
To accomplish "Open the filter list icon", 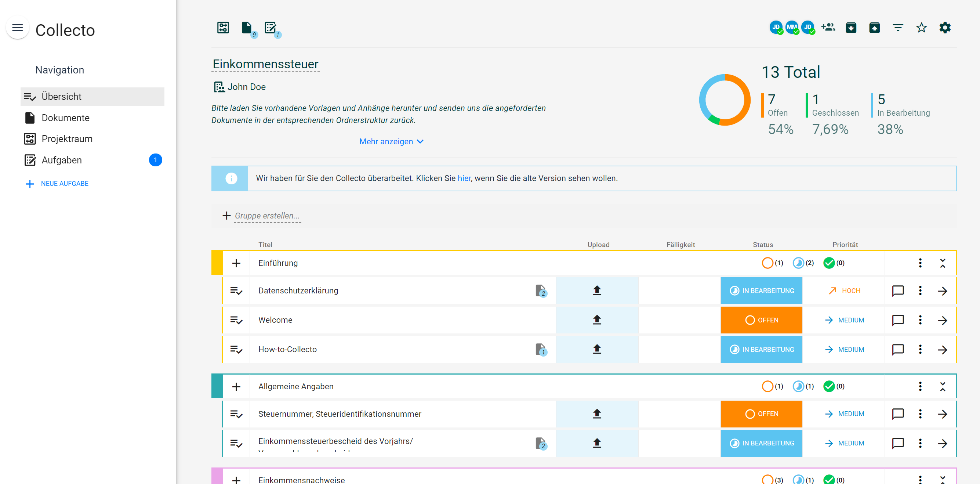I will tap(898, 28).
